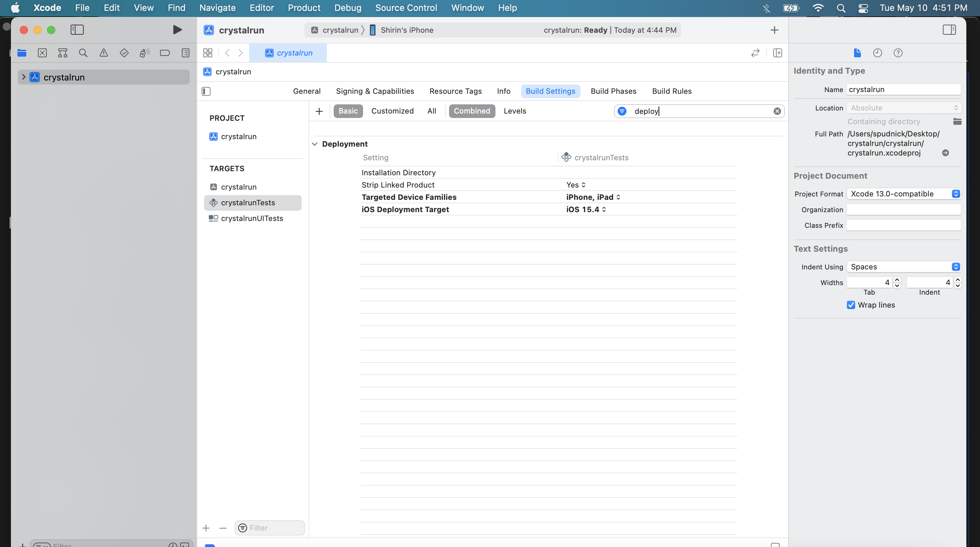
Task: Open build settings search filter options
Action: click(622, 111)
